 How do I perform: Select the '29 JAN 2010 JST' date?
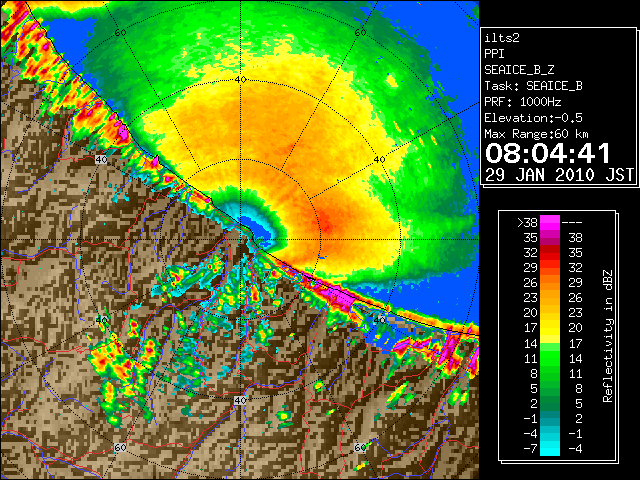559,175
